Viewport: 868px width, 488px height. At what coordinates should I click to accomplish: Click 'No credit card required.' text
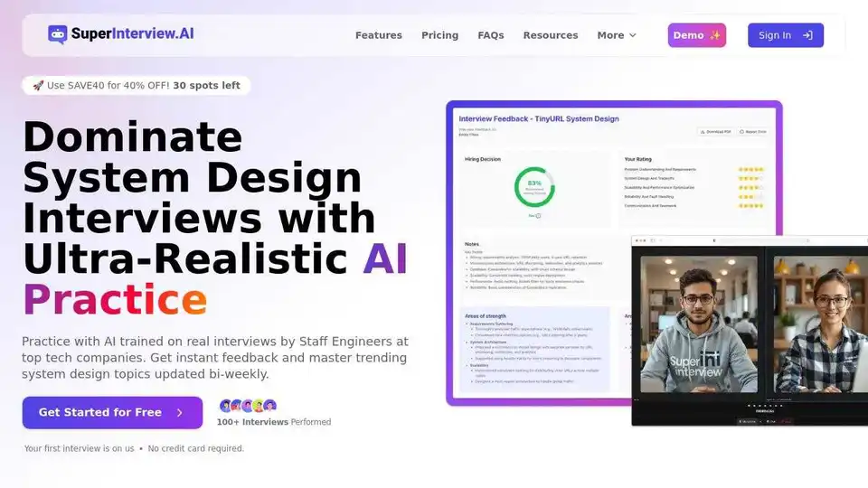[x=196, y=448]
